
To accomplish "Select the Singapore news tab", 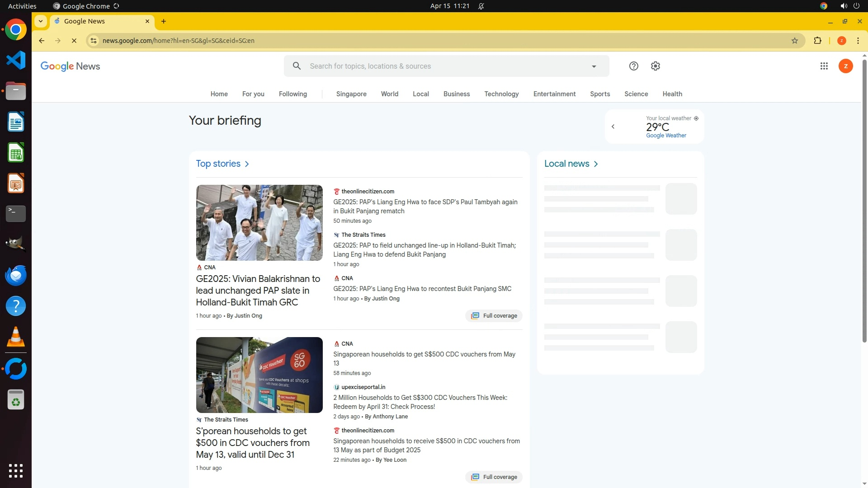I will (351, 94).
